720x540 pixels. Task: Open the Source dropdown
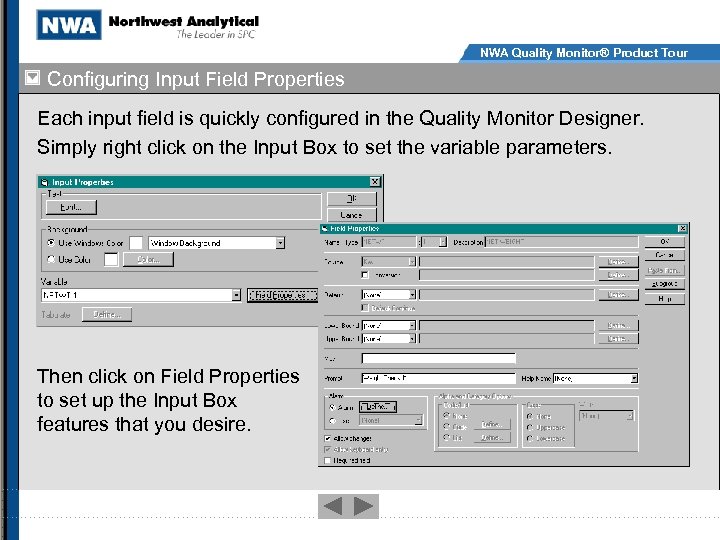coord(412,262)
